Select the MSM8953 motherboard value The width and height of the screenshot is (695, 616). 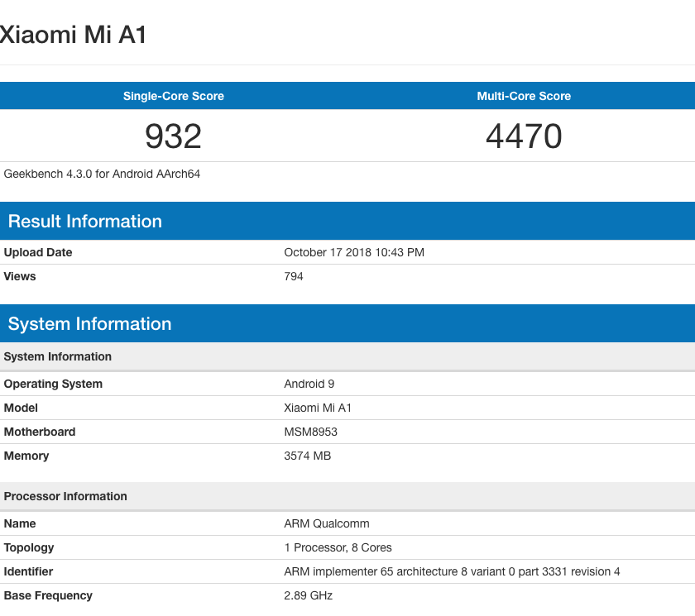[x=311, y=432]
